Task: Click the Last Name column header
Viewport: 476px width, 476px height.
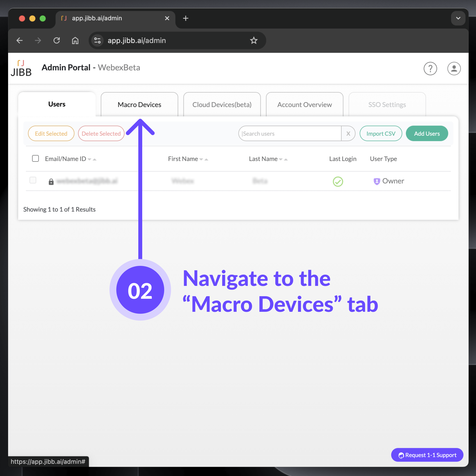Action: (x=263, y=159)
